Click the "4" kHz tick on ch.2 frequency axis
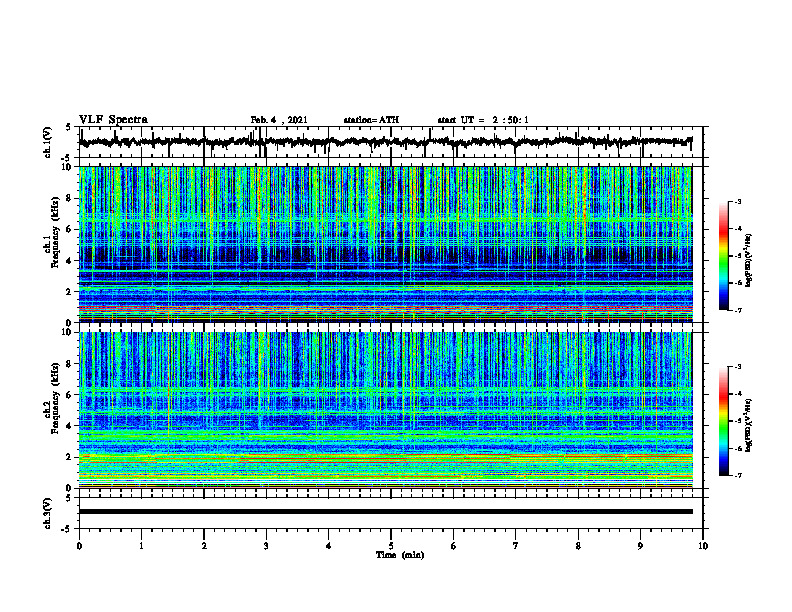Screen dimensions: 792x612 point(70,426)
